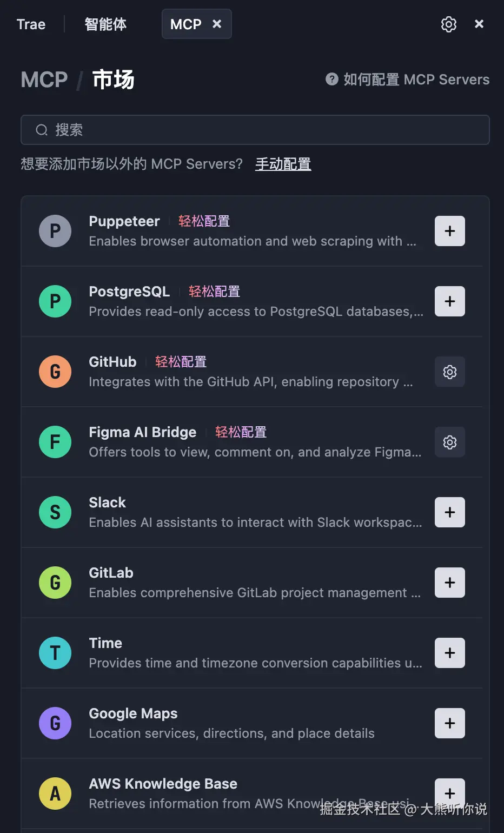This screenshot has height=833, width=504.
Task: Click the Google Maps server icon
Action: pos(55,723)
